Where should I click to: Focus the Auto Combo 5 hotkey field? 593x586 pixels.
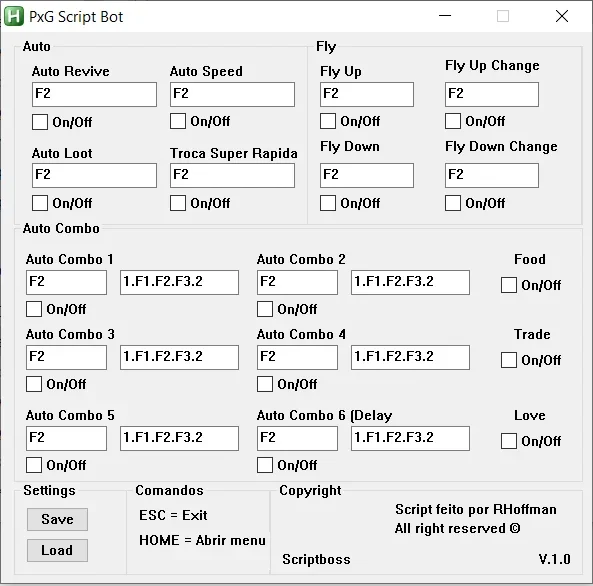(67, 438)
